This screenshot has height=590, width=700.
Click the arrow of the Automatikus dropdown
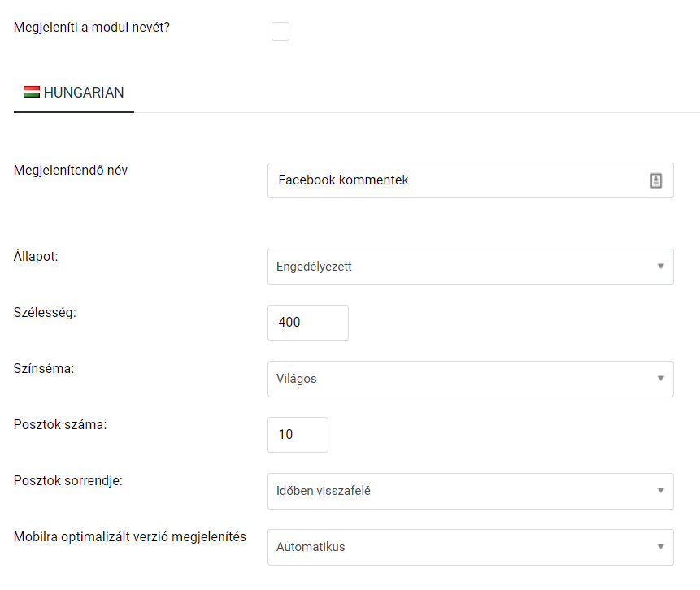(661, 547)
